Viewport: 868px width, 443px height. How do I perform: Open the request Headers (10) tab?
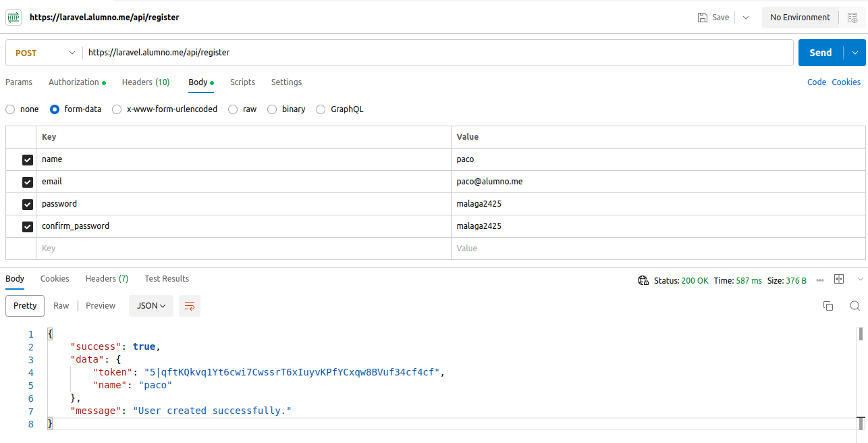pos(146,82)
